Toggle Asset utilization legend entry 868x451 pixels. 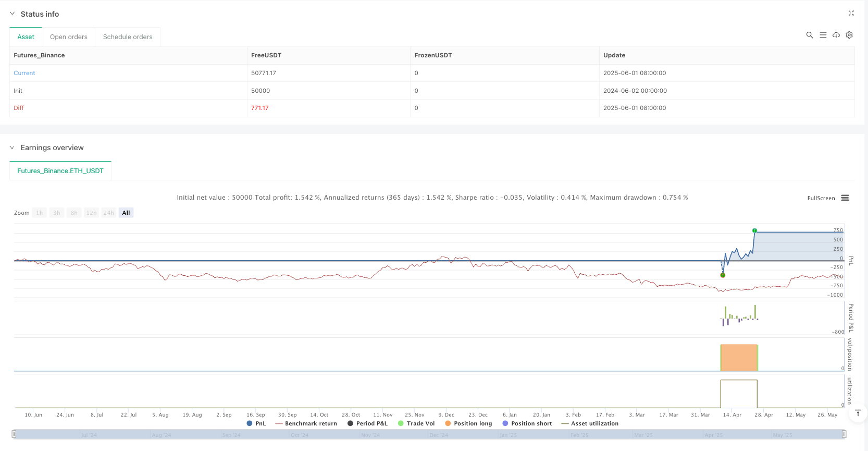click(590, 423)
